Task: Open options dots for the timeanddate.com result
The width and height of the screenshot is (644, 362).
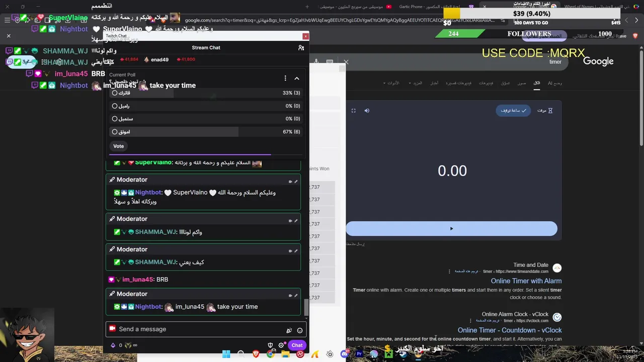Action: pyautogui.click(x=449, y=271)
